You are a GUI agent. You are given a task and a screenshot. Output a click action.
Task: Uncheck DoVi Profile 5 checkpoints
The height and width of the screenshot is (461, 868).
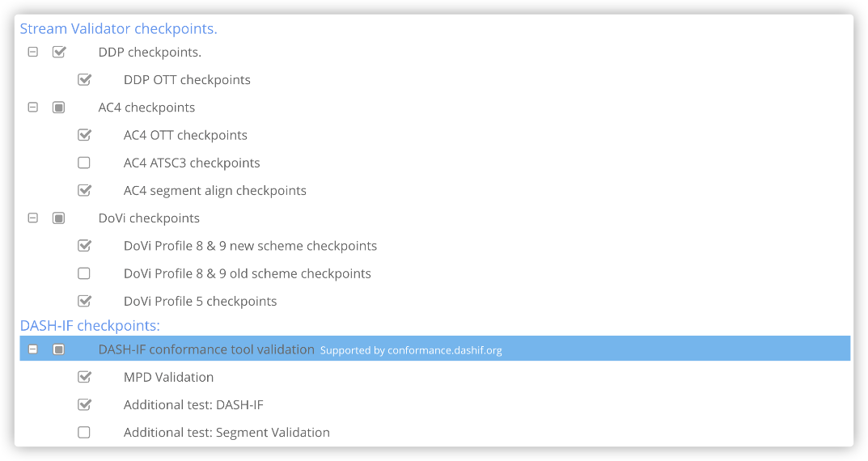[x=84, y=301]
